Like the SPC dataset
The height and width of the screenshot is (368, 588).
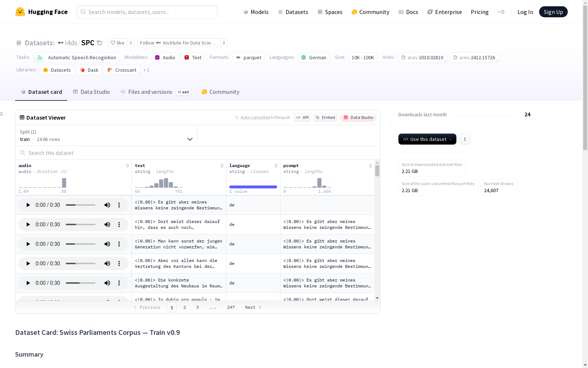(x=118, y=43)
